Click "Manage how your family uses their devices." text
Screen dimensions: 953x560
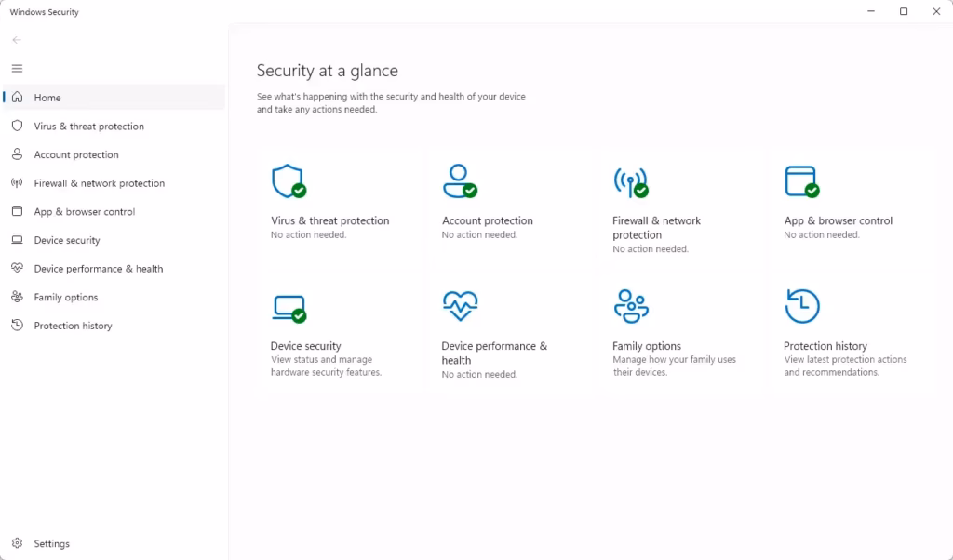[674, 366]
